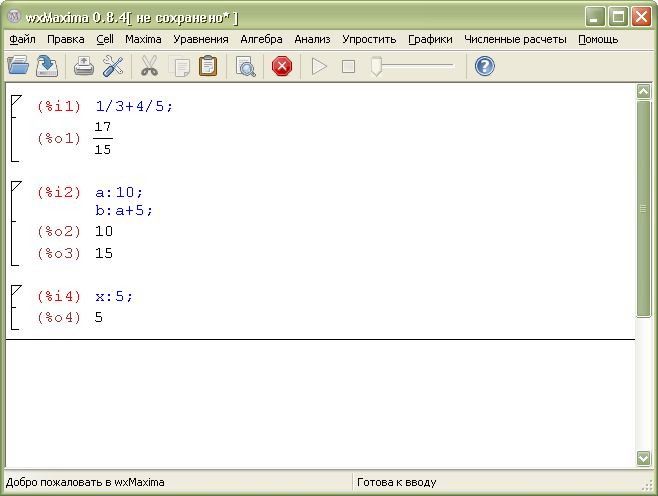This screenshot has width=658, height=496.
Task: Cut selection with the scissors icon
Action: [x=149, y=66]
